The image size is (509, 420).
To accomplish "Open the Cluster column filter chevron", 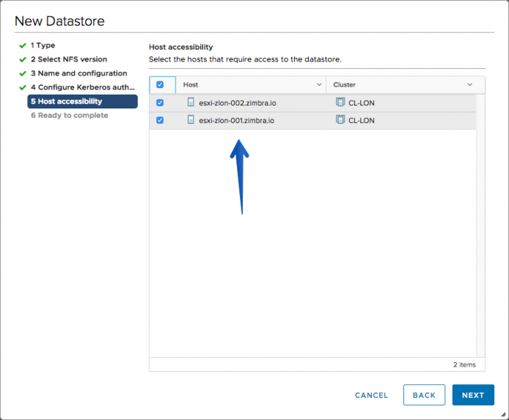I will 469,84.
